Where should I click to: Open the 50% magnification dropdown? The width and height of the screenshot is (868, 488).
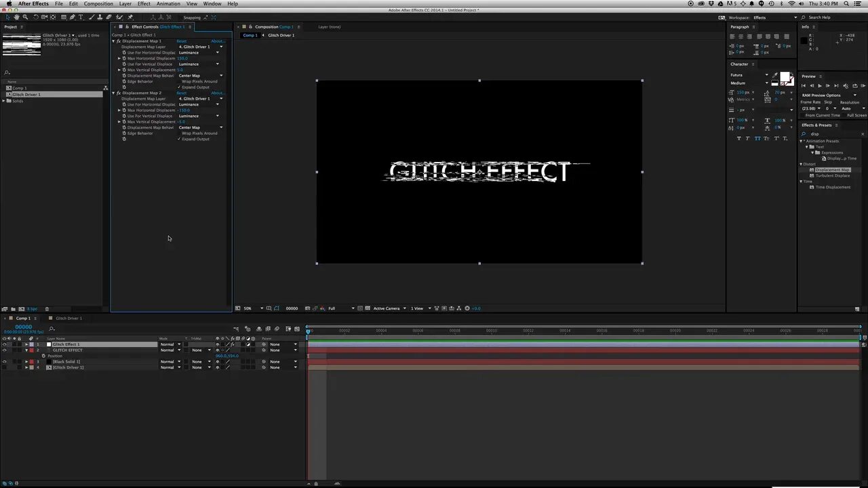point(252,308)
